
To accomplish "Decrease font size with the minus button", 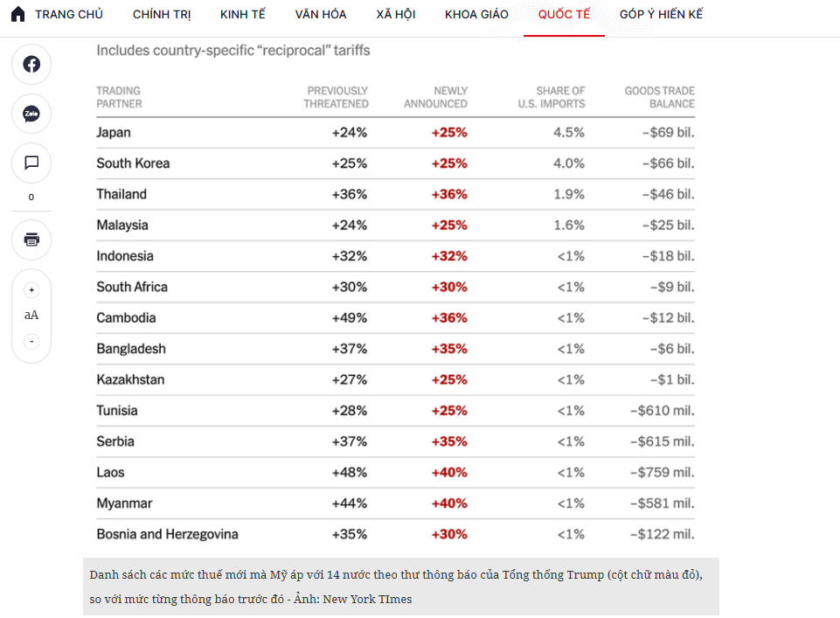I will tap(31, 341).
